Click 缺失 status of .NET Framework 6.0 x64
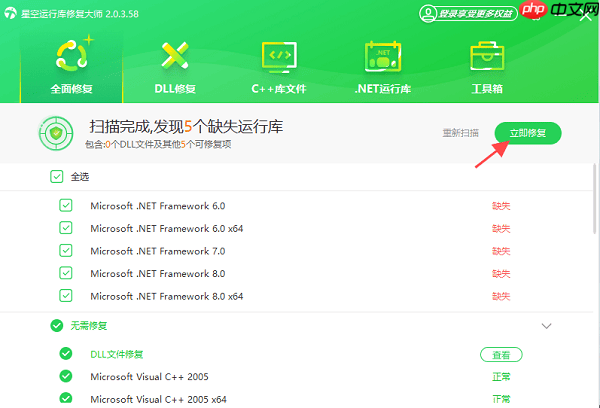Screen dimensions: 600x408 (501, 229)
